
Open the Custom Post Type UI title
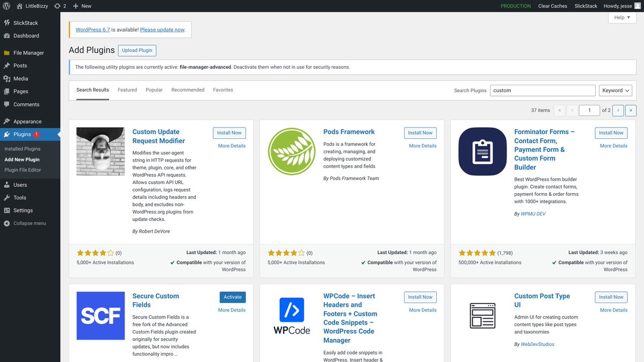click(542, 300)
